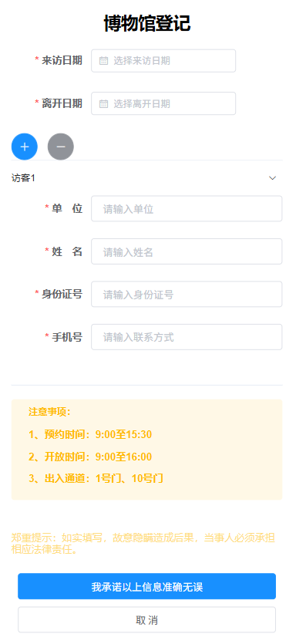The height and width of the screenshot is (644, 296).
Task: Add a visitor with the blue plus button
Action: tap(25, 147)
